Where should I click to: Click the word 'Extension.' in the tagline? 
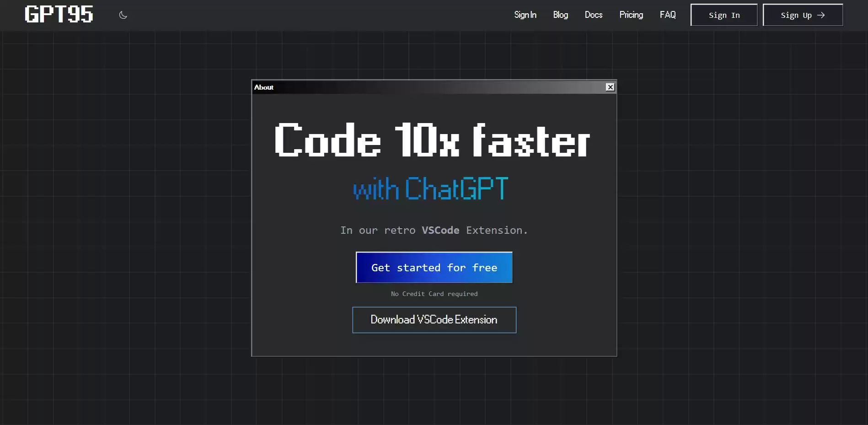pyautogui.click(x=496, y=230)
